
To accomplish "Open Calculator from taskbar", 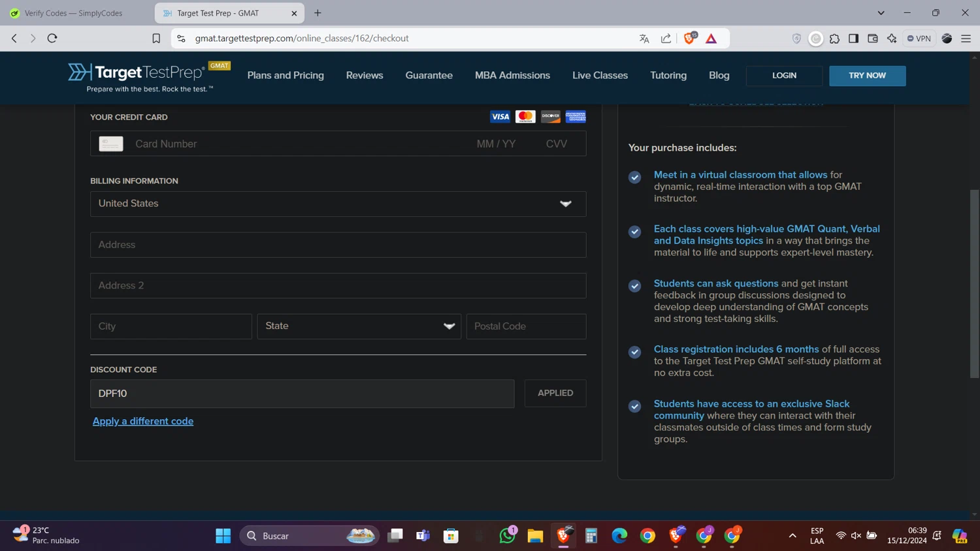I will tap(591, 536).
